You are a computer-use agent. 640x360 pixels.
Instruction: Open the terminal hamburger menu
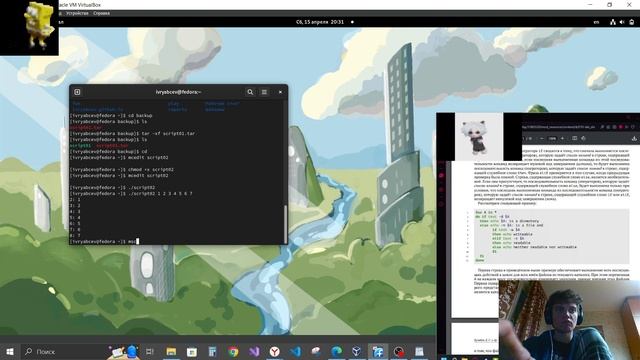click(264, 92)
